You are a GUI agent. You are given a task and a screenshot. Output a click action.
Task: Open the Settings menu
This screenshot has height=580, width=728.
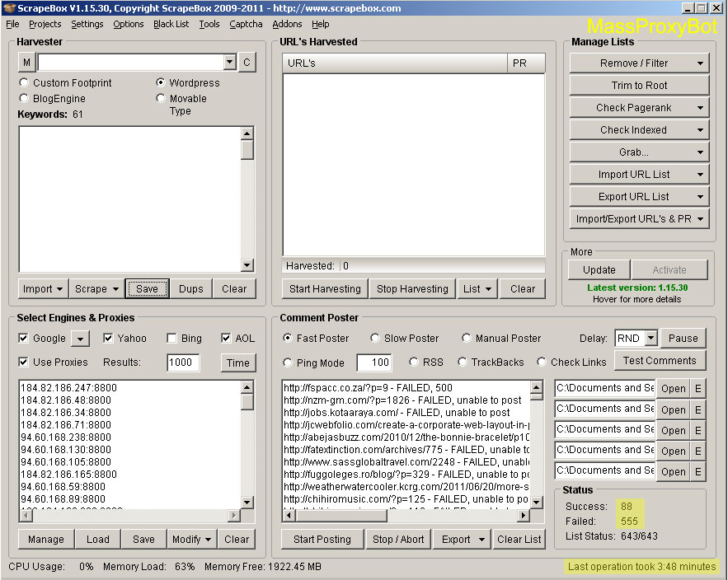click(x=87, y=24)
